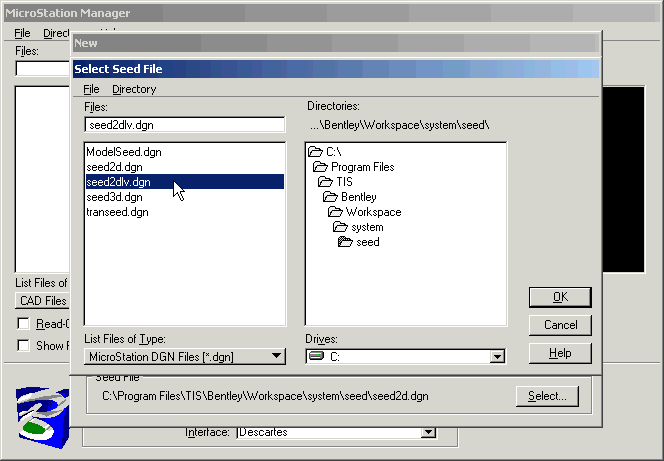Click the Select... seed file button
Viewport: 664px width, 461px height.
click(547, 396)
